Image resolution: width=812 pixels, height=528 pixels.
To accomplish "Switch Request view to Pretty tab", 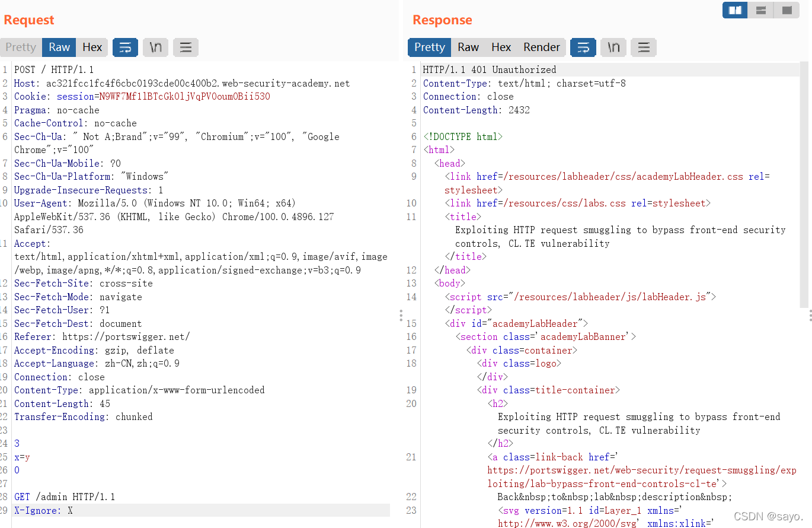I will pos(21,47).
